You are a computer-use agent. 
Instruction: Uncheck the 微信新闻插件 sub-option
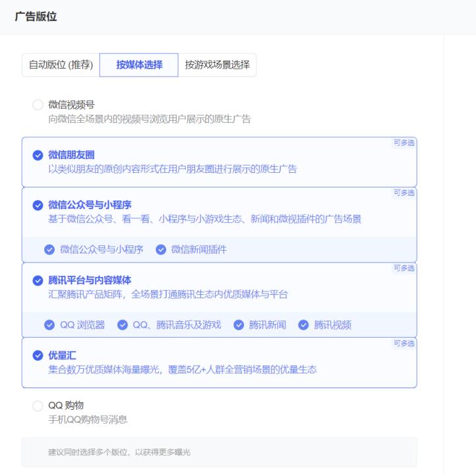pos(161,249)
